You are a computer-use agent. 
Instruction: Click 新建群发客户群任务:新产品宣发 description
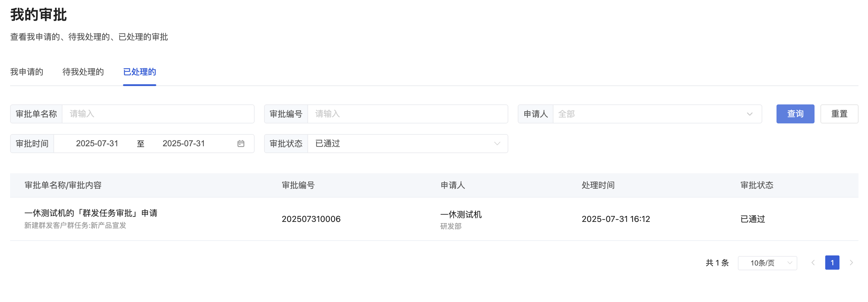(75, 225)
